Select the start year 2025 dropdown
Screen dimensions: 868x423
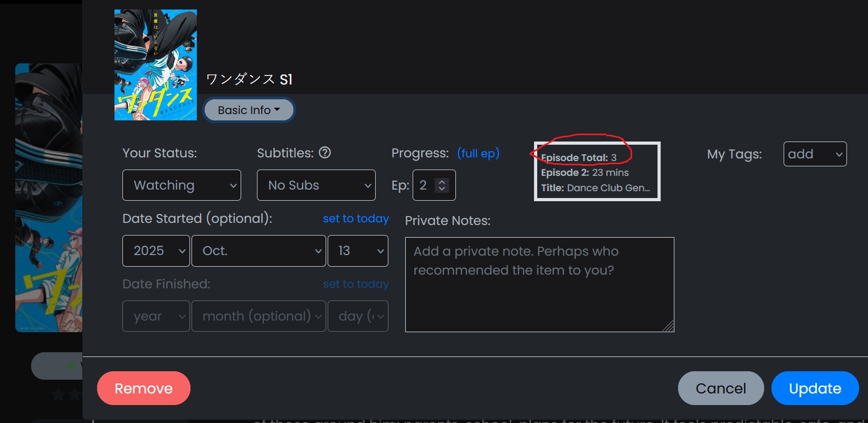pos(156,251)
